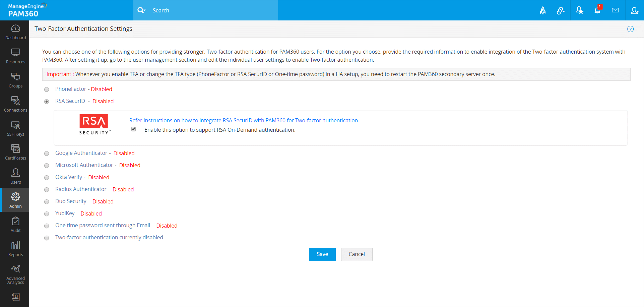This screenshot has width=644, height=307.
Task: Open Connections in the sidebar
Action: (x=15, y=105)
